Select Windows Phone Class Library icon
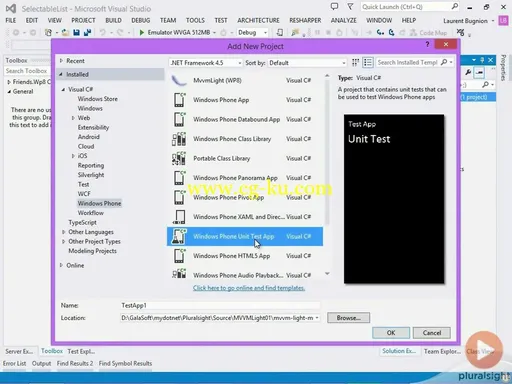Screen dimensions: 512x384 [179, 139]
